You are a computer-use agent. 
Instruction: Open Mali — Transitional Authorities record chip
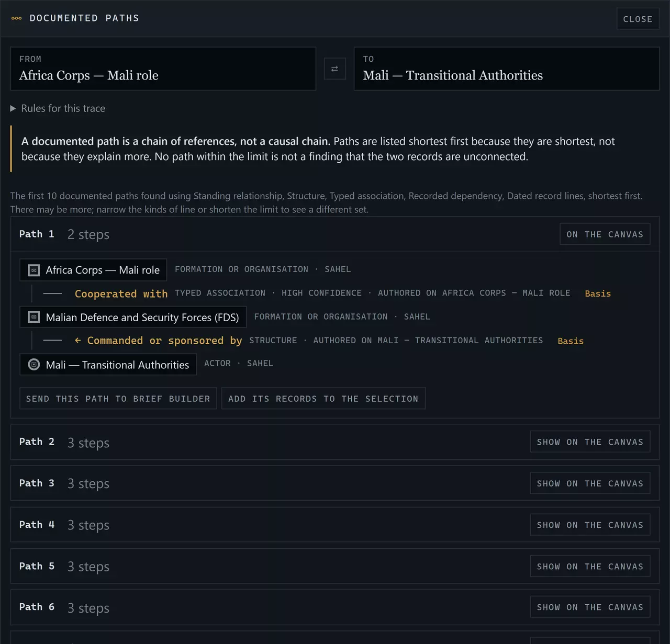(108, 365)
